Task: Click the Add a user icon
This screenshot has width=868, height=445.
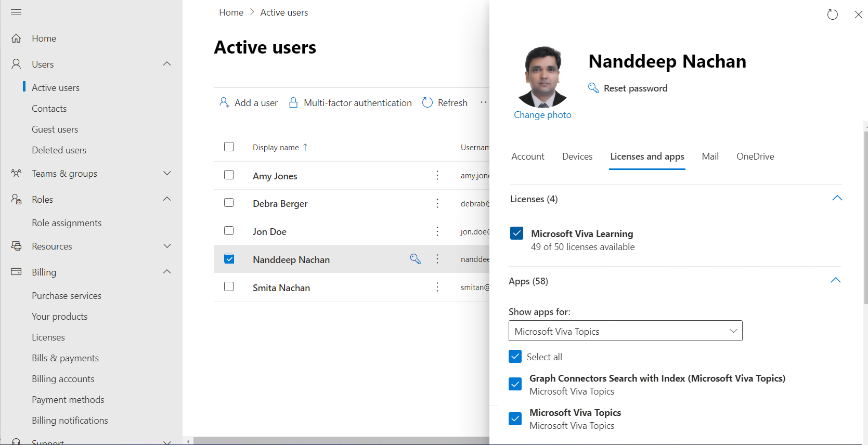Action: tap(224, 102)
